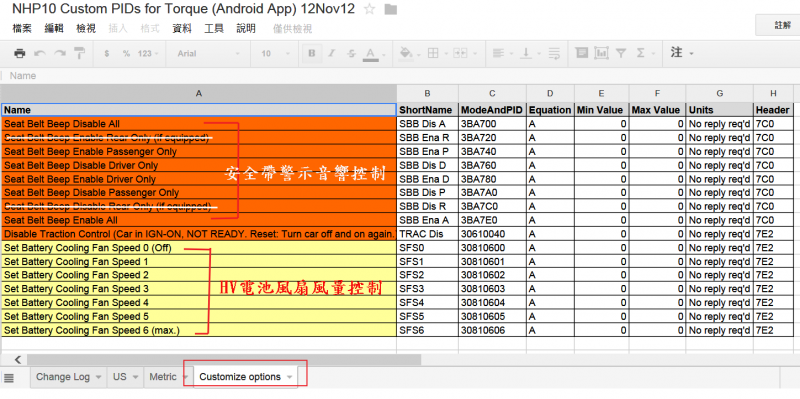Click the Undo arrow icon

pos(39,53)
